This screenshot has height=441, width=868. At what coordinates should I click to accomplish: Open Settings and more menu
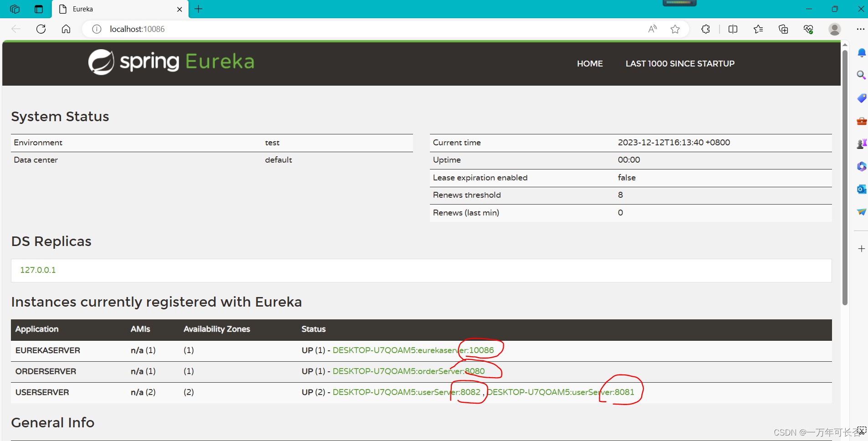tap(860, 29)
